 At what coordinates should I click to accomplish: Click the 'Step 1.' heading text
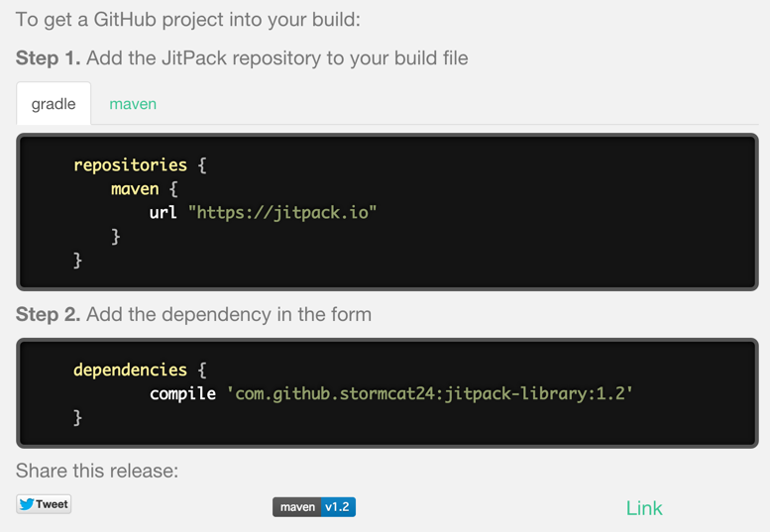[x=49, y=57]
